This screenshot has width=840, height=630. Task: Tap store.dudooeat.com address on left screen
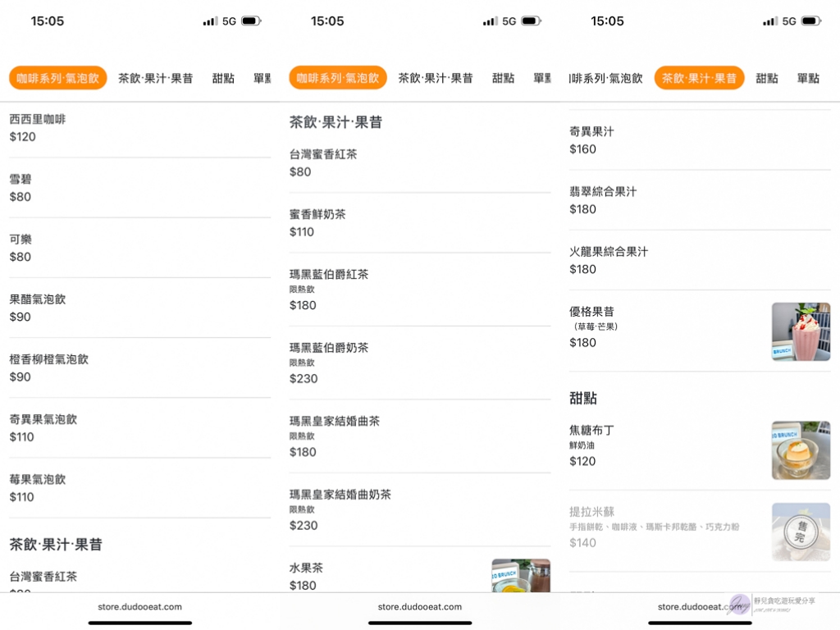click(x=139, y=607)
